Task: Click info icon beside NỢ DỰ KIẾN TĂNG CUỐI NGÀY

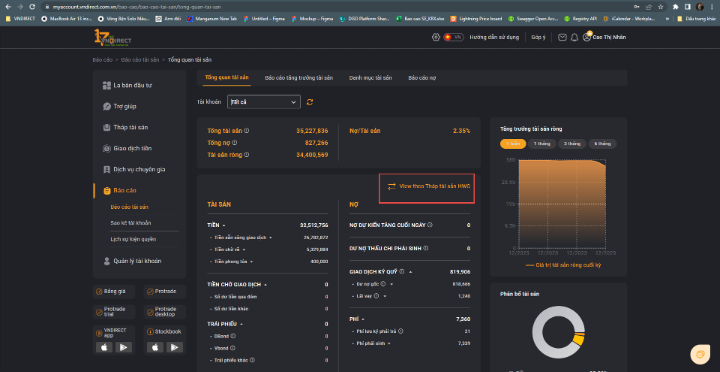Action: (x=430, y=225)
